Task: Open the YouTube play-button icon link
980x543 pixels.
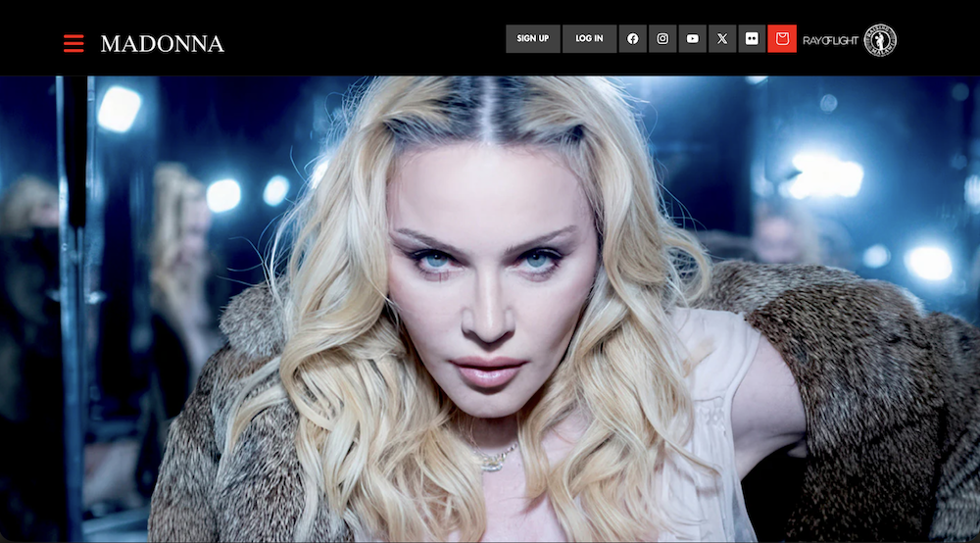Action: click(x=693, y=39)
